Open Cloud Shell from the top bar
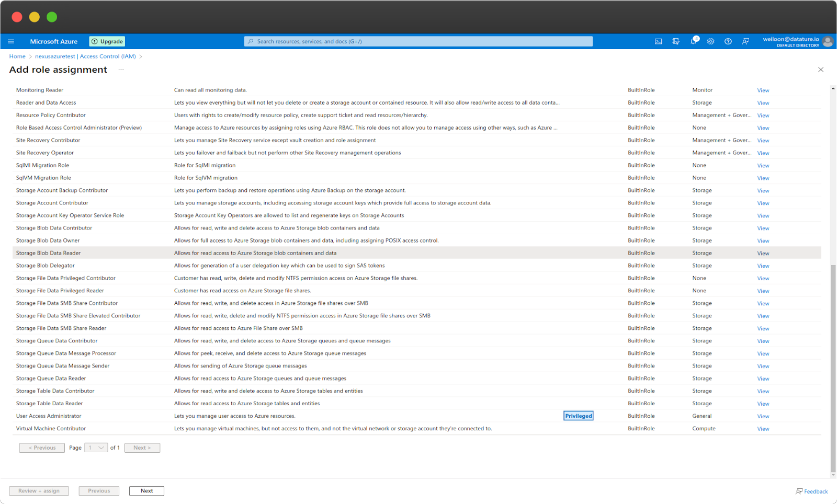 pos(659,41)
